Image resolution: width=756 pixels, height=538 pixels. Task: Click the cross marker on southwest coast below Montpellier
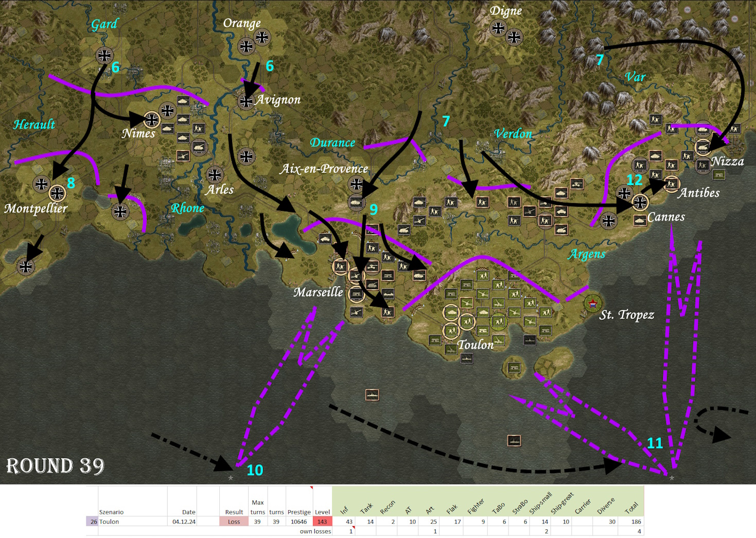(26, 266)
